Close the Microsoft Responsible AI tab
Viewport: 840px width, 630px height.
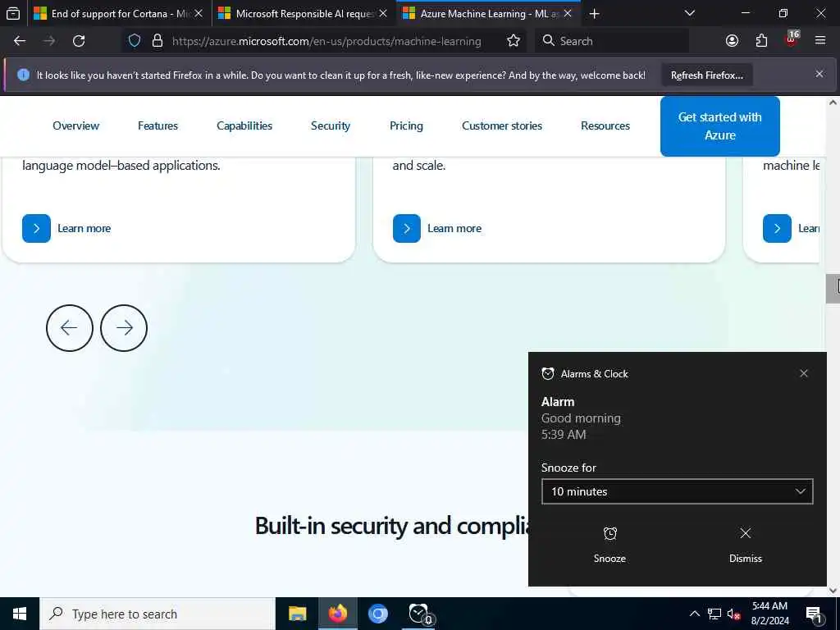tap(383, 13)
